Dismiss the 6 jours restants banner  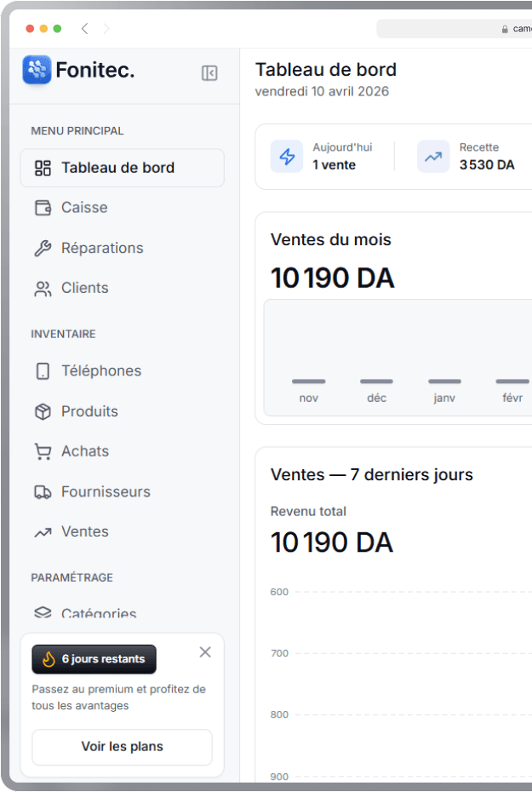coord(205,651)
